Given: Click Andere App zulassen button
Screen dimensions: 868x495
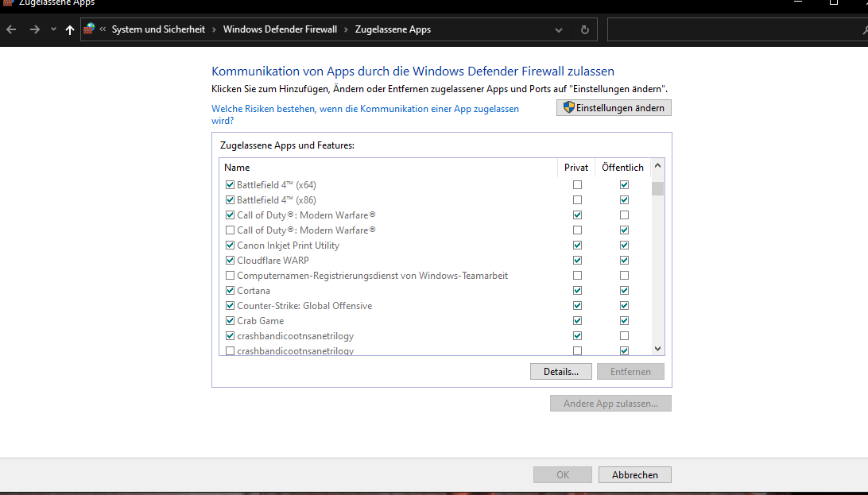Looking at the screenshot, I should pyautogui.click(x=610, y=403).
